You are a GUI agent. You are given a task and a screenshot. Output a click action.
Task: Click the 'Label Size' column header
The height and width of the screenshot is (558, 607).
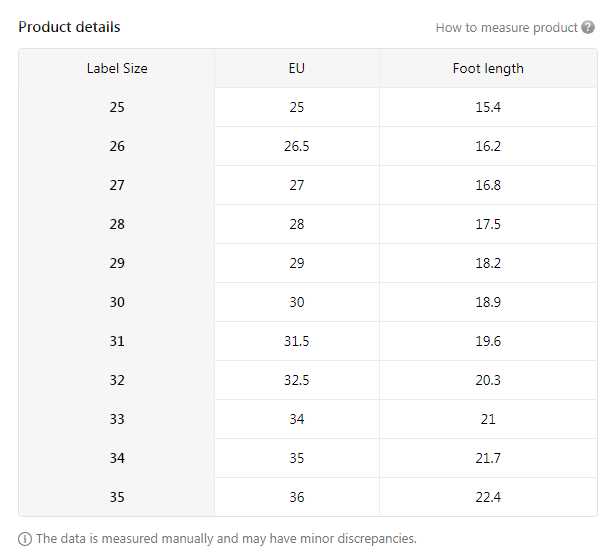(117, 68)
